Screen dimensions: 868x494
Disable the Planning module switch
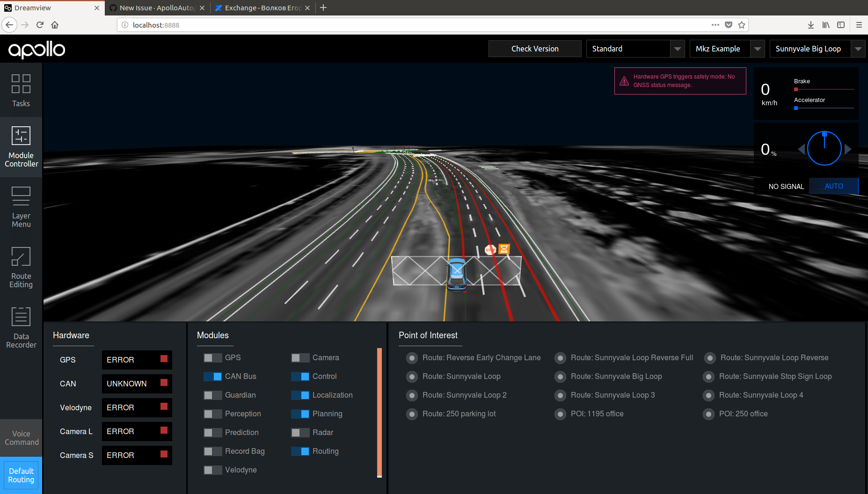[300, 414]
